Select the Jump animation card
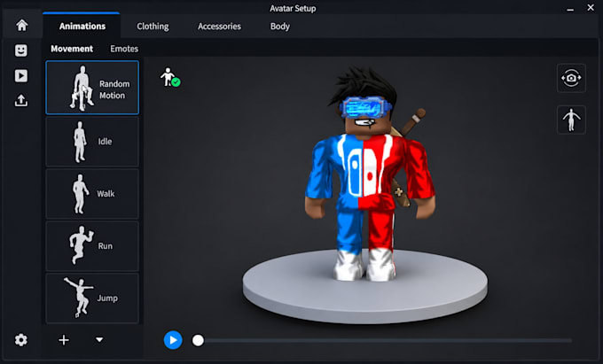The width and height of the screenshot is (603, 364). click(x=92, y=298)
